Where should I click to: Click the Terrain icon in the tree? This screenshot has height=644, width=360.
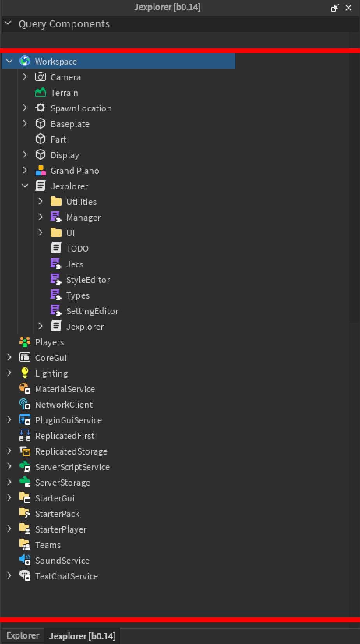point(41,92)
